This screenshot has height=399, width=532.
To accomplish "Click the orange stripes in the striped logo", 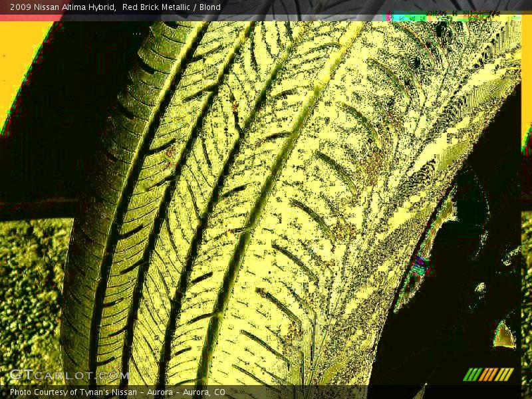I will (487, 374).
